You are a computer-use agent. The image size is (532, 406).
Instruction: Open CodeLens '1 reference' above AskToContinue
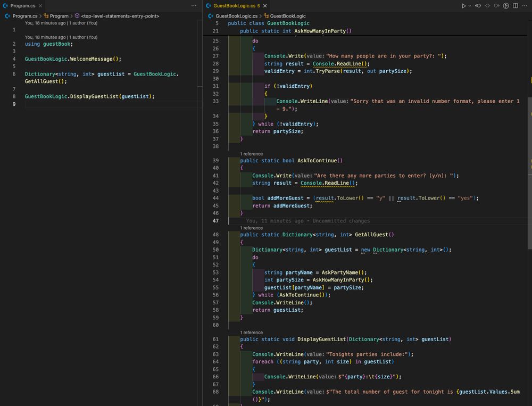(x=252, y=154)
